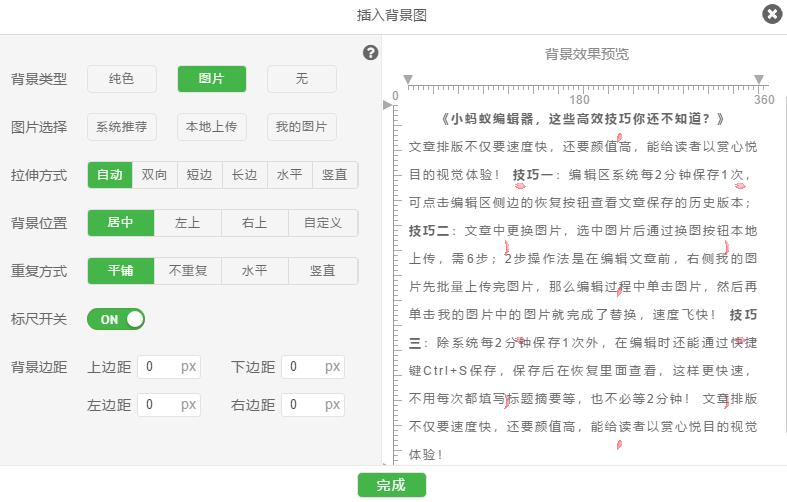Click the 左边距 input field
The height and width of the screenshot is (502, 787).
tap(169, 405)
